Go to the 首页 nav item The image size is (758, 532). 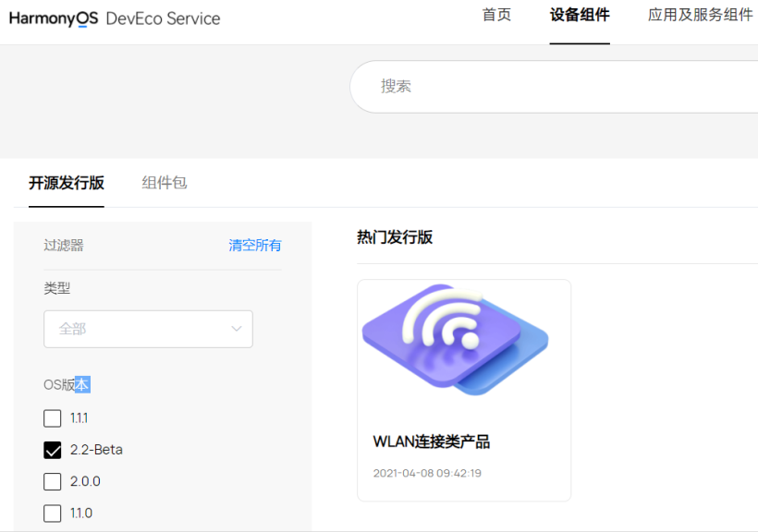[x=496, y=15]
